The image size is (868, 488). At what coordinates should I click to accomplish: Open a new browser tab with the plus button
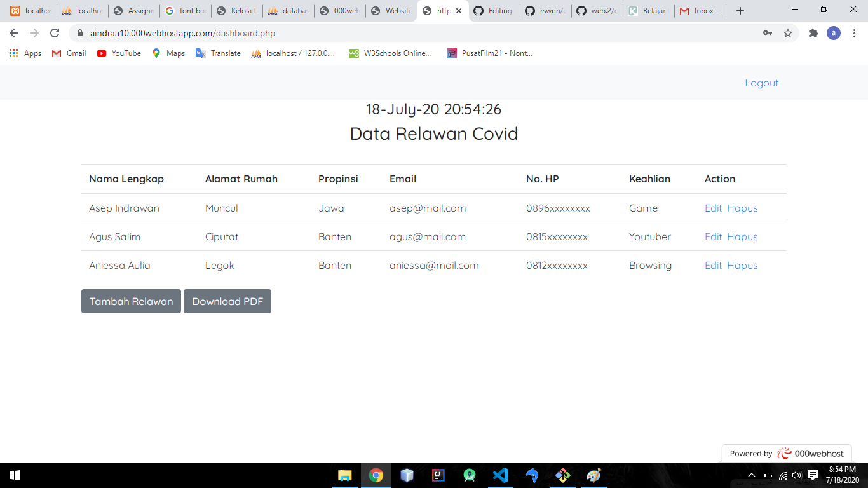740,10
